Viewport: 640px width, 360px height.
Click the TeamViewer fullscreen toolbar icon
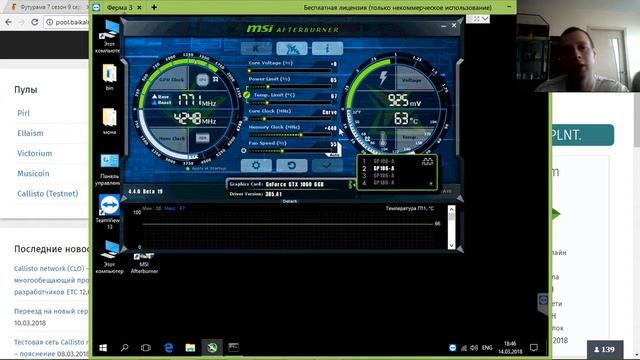pyautogui.click(x=476, y=19)
